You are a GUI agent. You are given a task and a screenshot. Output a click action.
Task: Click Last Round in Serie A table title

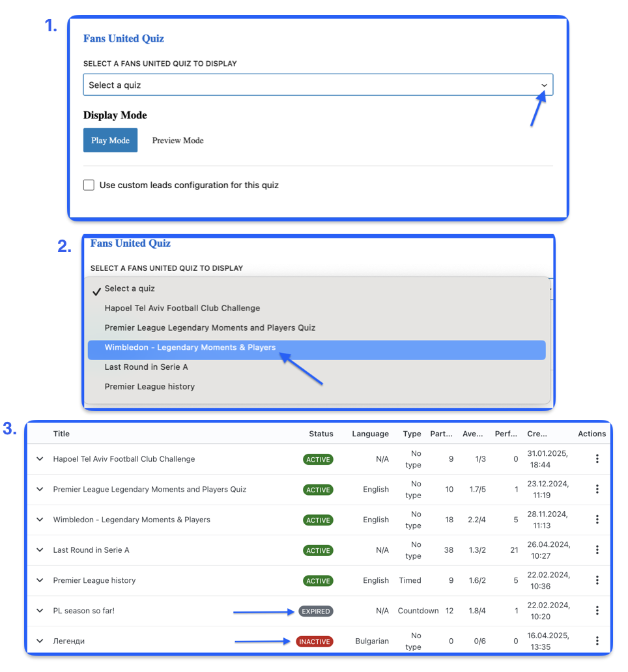point(91,550)
